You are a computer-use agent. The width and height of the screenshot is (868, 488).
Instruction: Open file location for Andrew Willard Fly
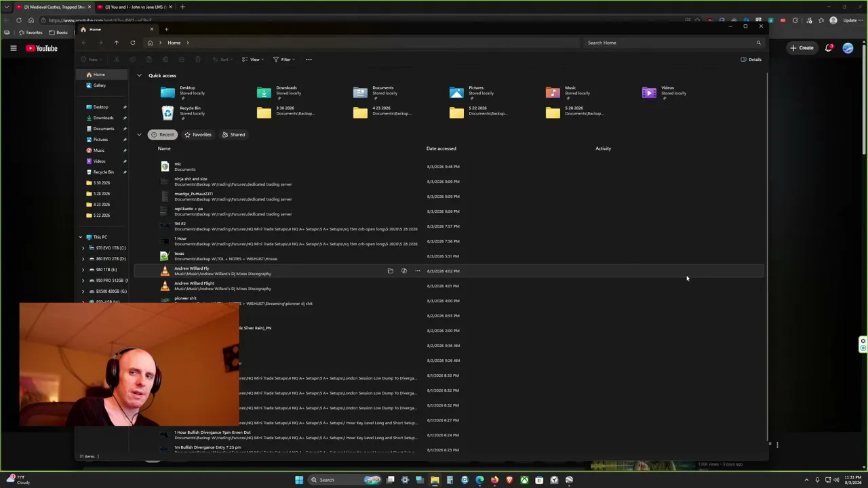point(390,271)
